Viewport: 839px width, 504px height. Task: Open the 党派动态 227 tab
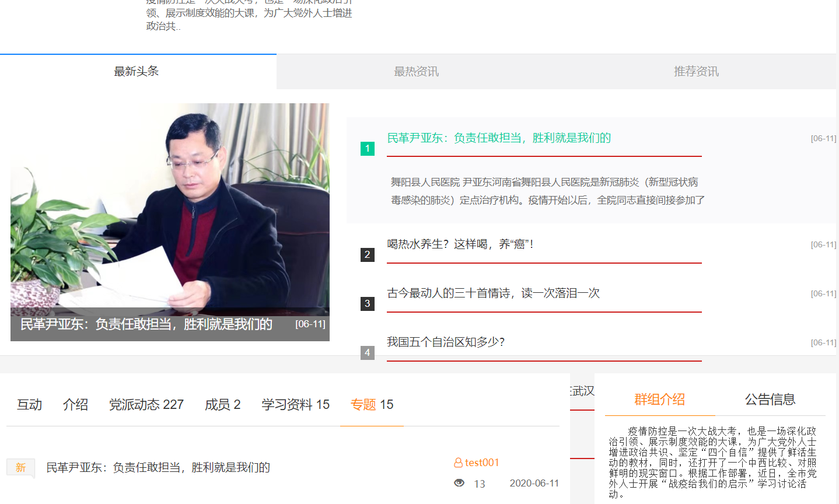146,405
